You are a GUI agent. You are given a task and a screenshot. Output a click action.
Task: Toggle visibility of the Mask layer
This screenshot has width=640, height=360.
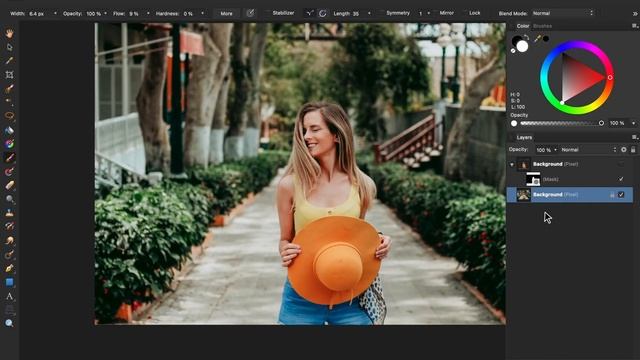click(x=621, y=179)
